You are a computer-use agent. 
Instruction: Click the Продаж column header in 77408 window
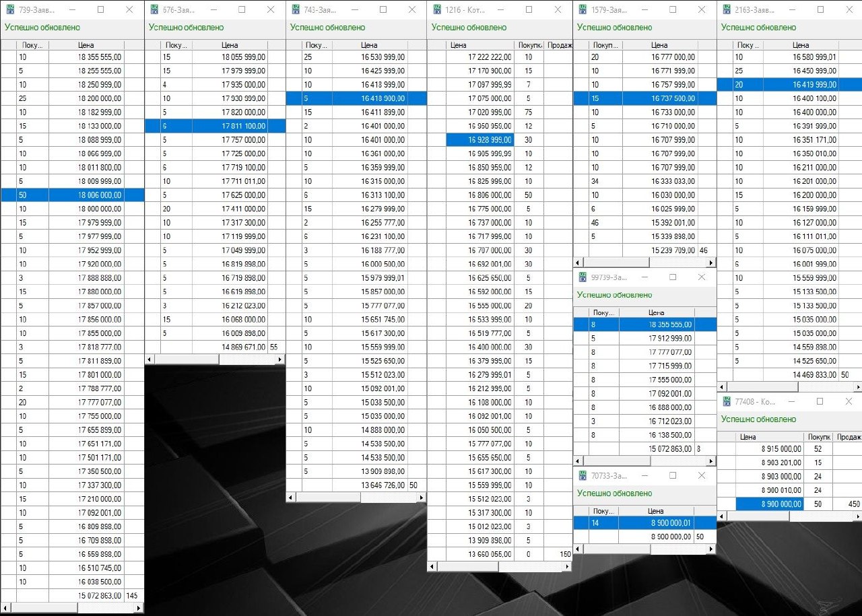[x=847, y=437]
